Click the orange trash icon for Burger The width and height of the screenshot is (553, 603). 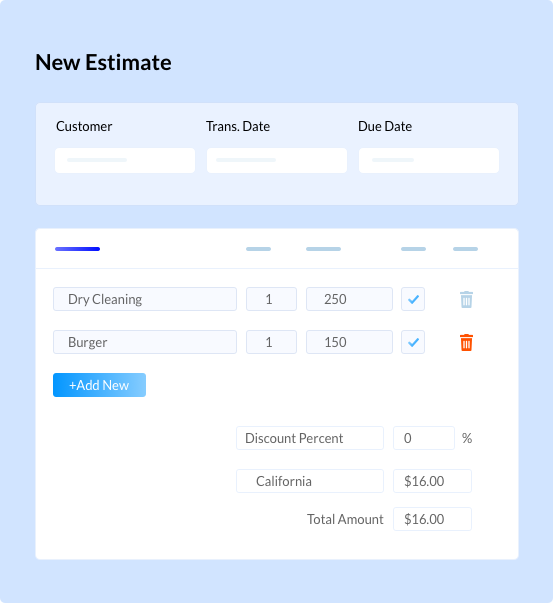[466, 342]
